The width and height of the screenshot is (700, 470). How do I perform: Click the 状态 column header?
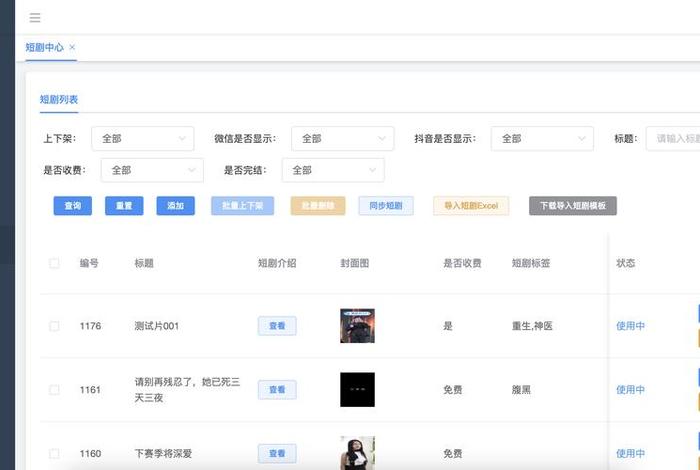[625, 263]
